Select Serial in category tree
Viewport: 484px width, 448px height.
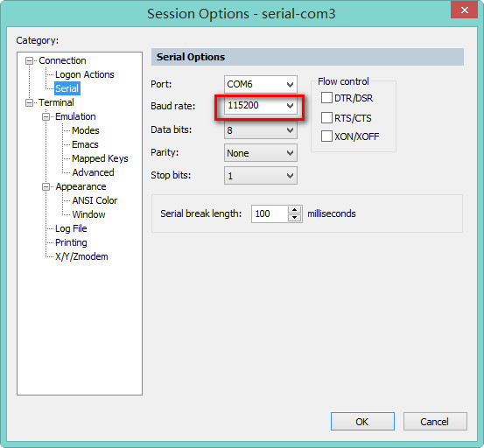click(67, 88)
